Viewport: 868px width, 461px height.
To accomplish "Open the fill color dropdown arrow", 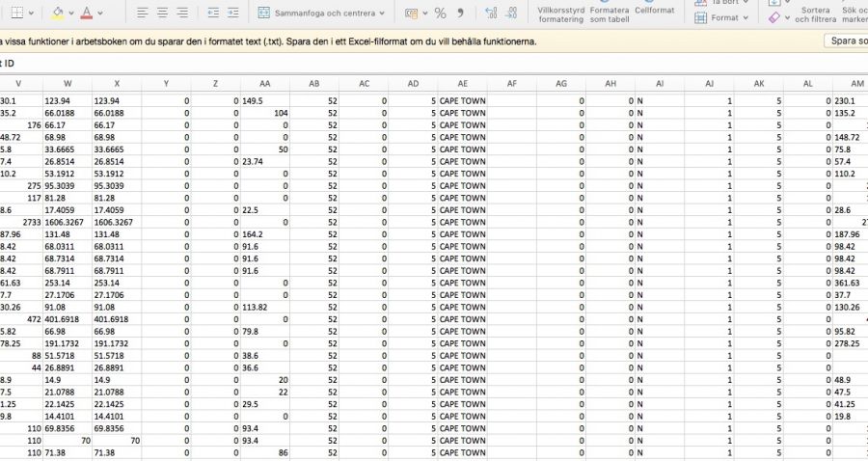I will coord(70,13).
